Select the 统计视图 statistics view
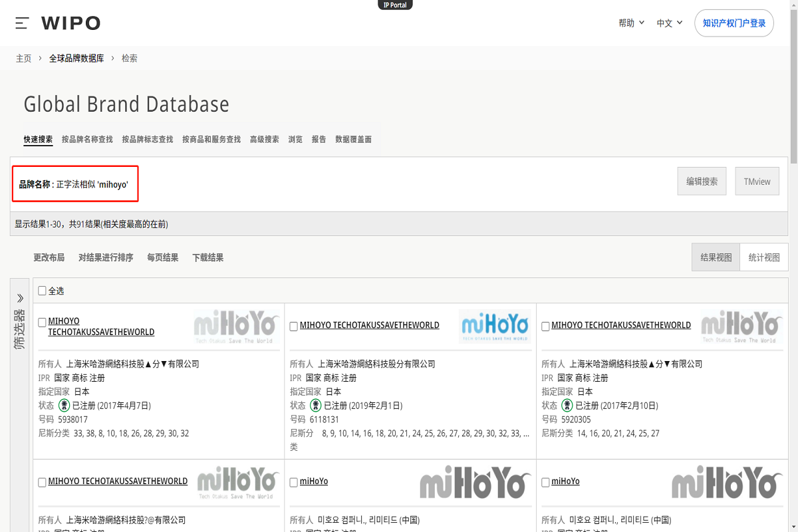Viewport: 798px width, 532px height. click(764, 257)
